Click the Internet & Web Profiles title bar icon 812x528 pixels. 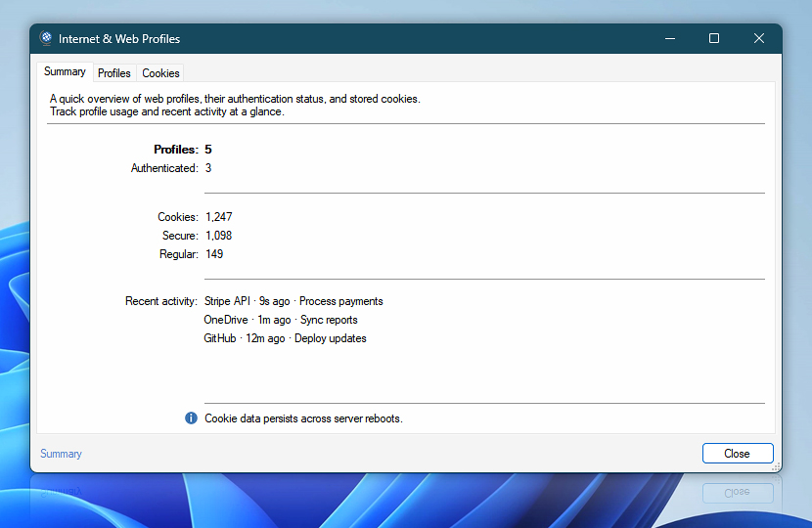[46, 38]
